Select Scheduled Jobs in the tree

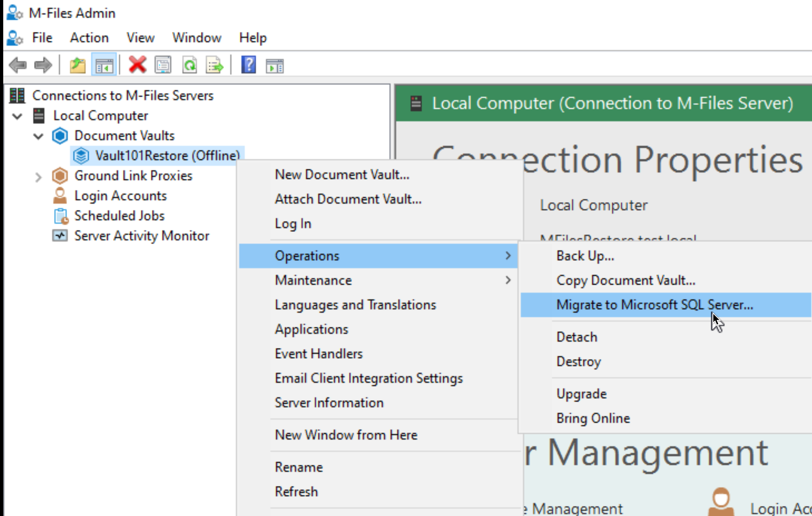tap(119, 216)
